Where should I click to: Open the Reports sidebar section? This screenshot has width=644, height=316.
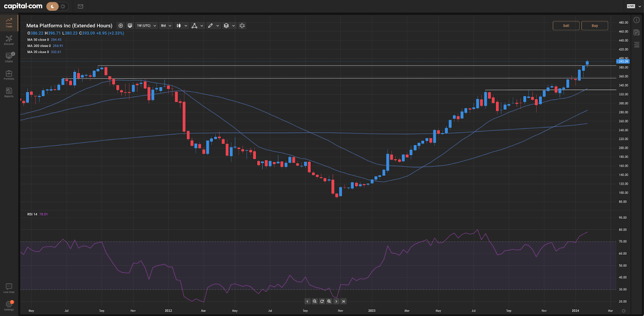(x=9, y=93)
